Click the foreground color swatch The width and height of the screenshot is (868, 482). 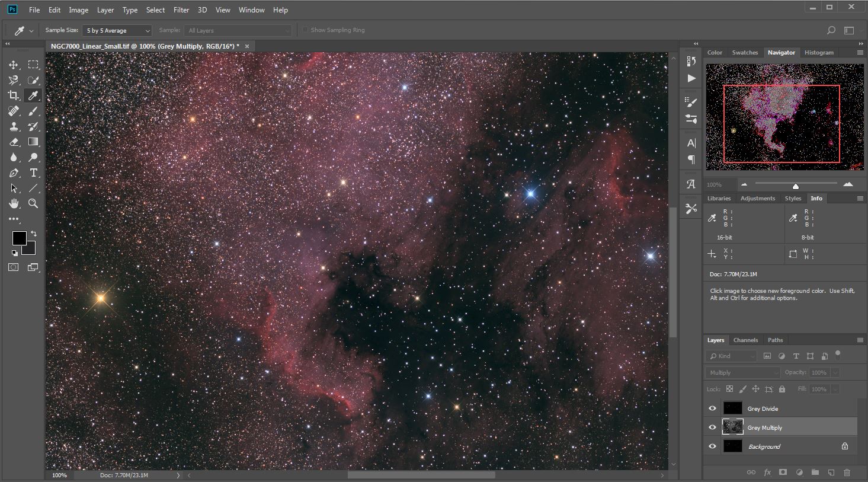19,238
